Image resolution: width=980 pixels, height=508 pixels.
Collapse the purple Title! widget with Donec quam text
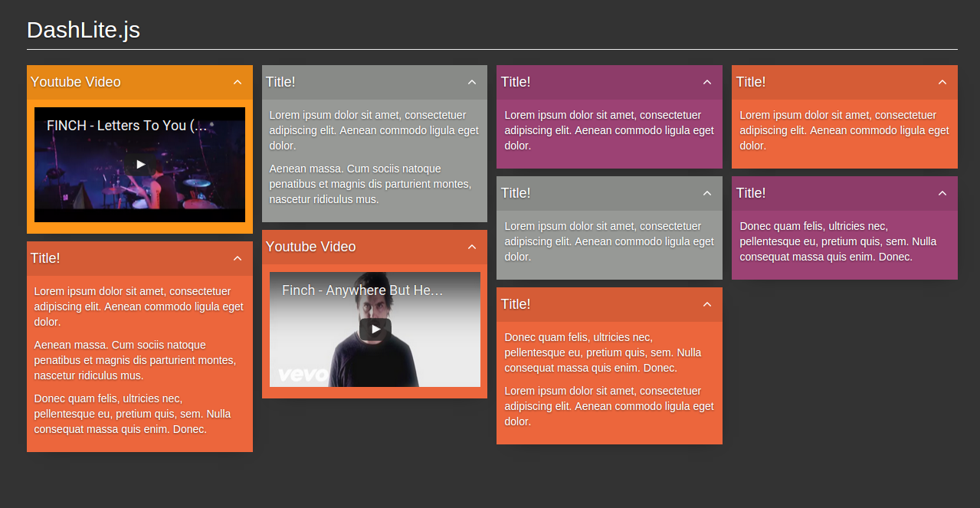click(942, 193)
